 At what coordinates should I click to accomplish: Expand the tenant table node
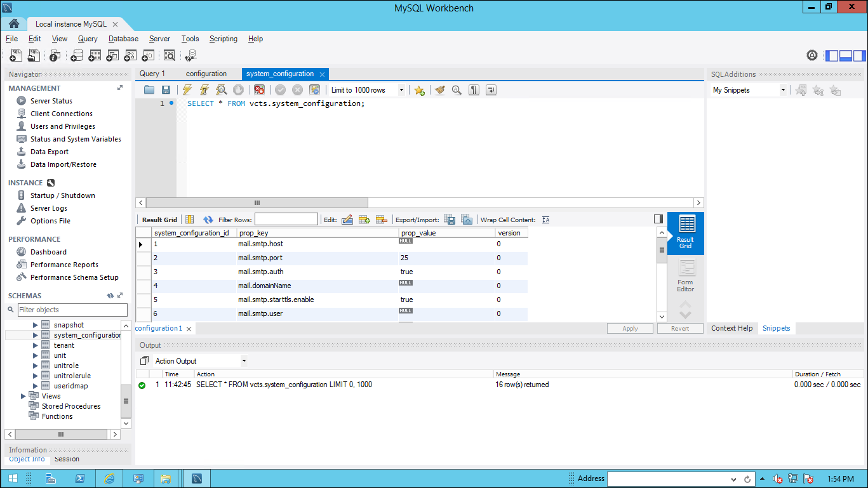coord(36,345)
